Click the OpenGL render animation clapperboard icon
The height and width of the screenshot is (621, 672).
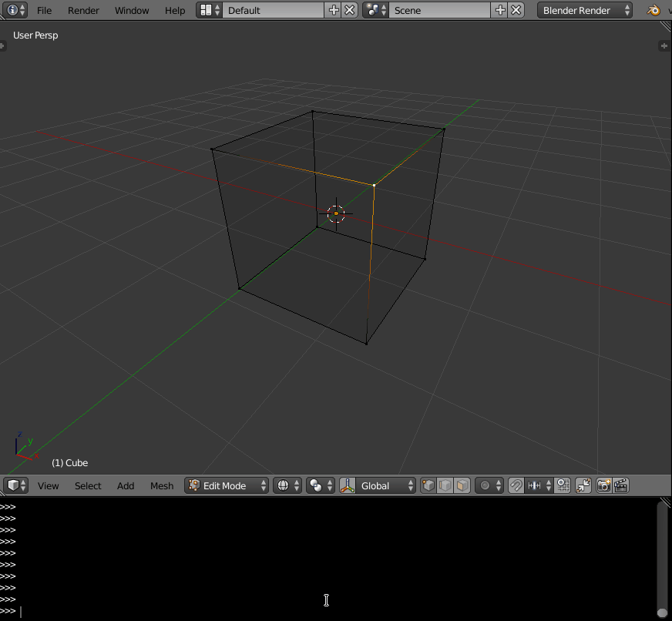(621, 485)
